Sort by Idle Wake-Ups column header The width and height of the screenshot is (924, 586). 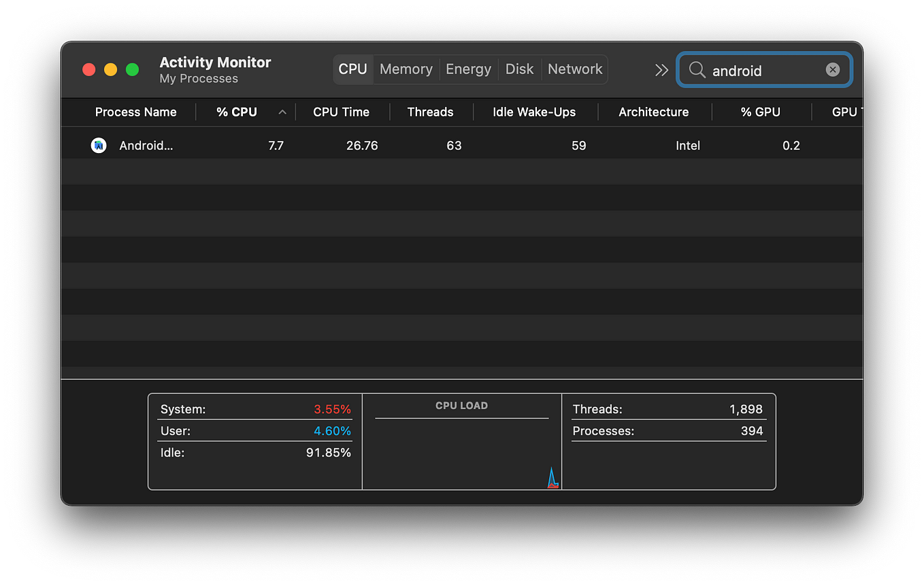[x=534, y=112]
